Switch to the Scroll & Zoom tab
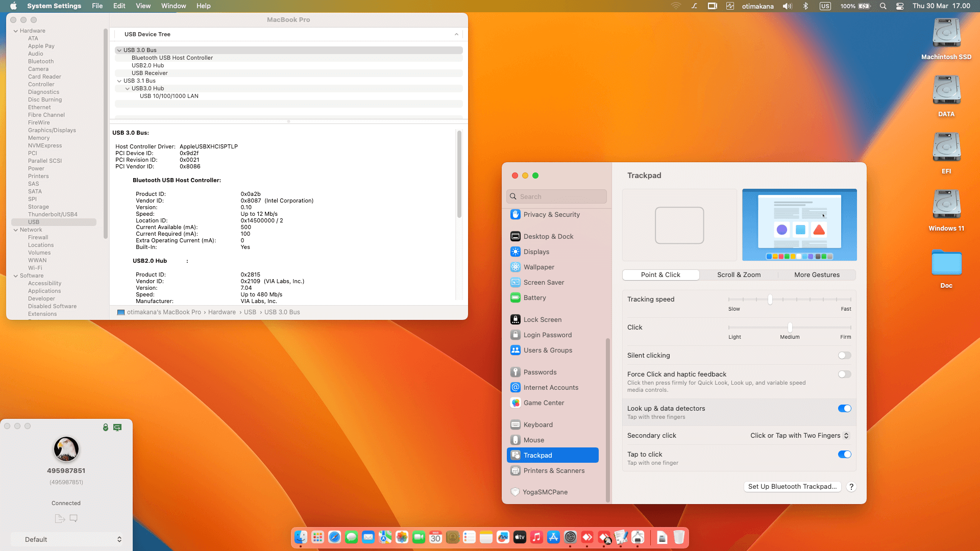Viewport: 980px width, 551px height. pos(739,274)
